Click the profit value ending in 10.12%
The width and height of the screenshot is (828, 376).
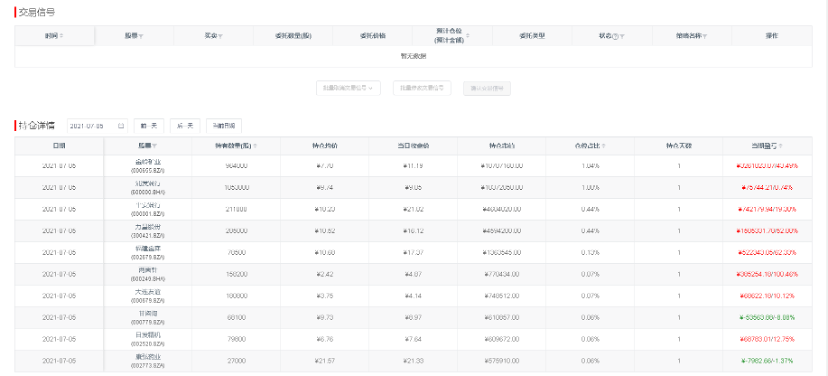tap(767, 296)
